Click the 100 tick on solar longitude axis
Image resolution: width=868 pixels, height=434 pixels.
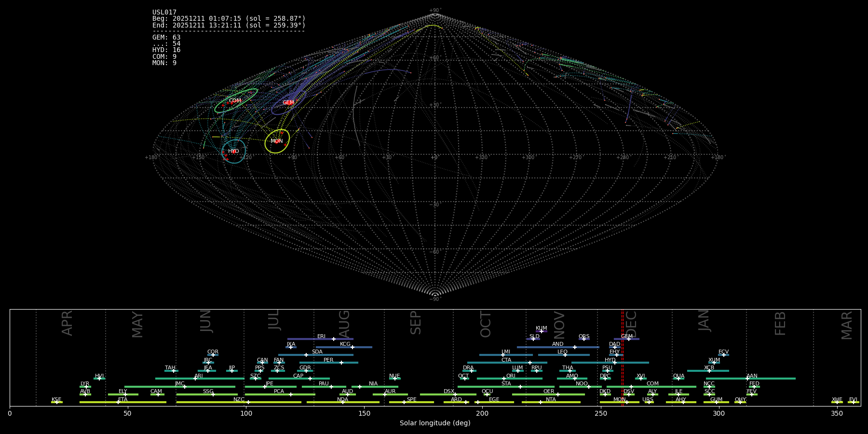(x=246, y=413)
